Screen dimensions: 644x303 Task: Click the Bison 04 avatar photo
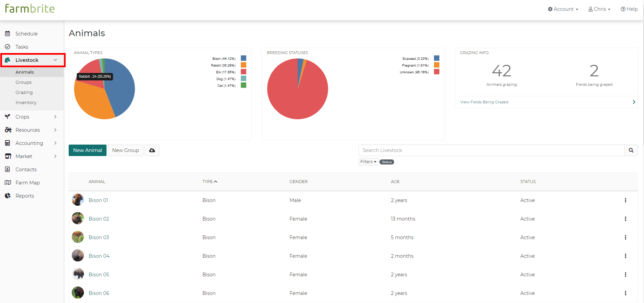click(x=78, y=255)
